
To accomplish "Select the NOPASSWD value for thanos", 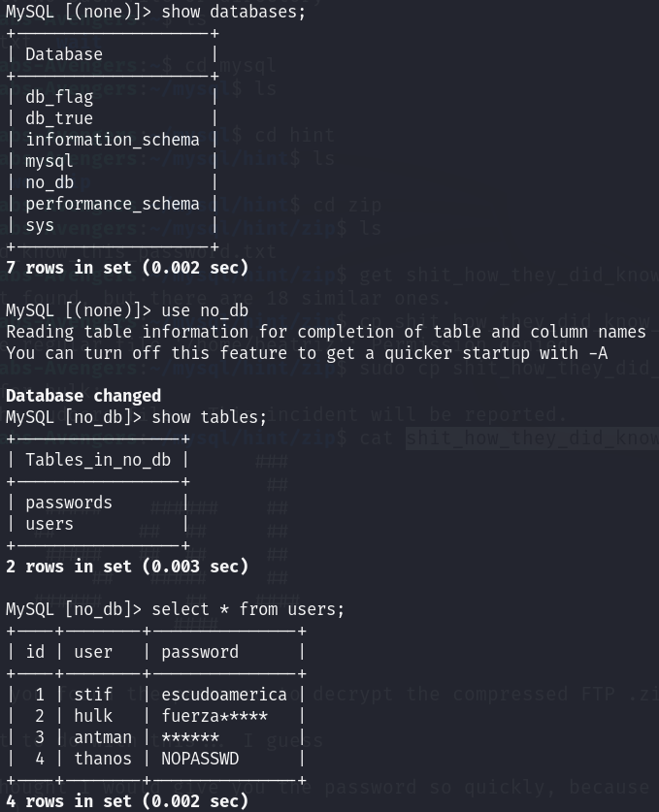I will tap(200, 759).
